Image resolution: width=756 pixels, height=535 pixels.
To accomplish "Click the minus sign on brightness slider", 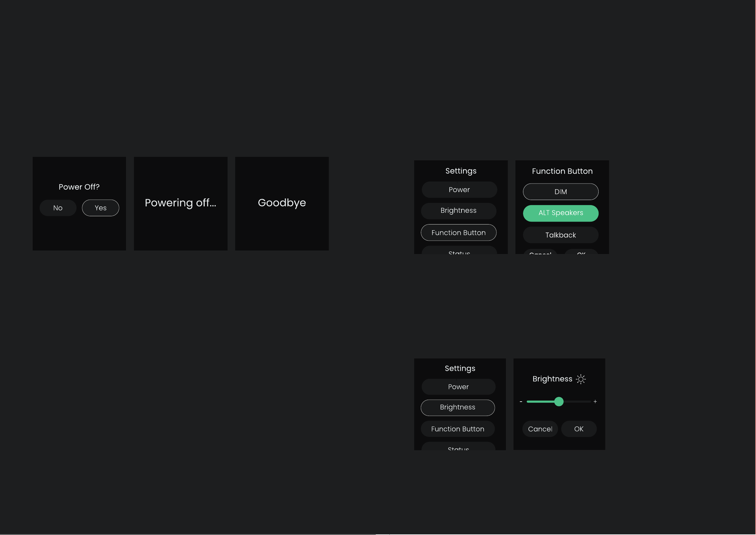I will click(x=521, y=402).
